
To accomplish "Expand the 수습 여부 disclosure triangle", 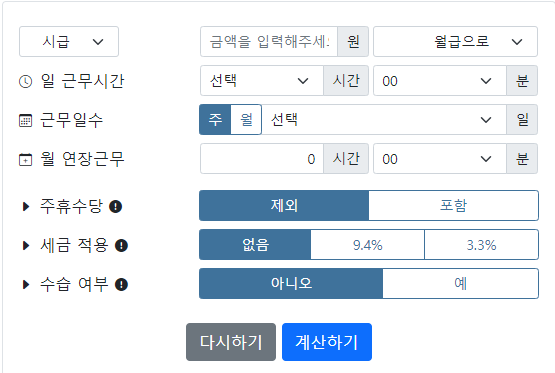I will (26, 284).
